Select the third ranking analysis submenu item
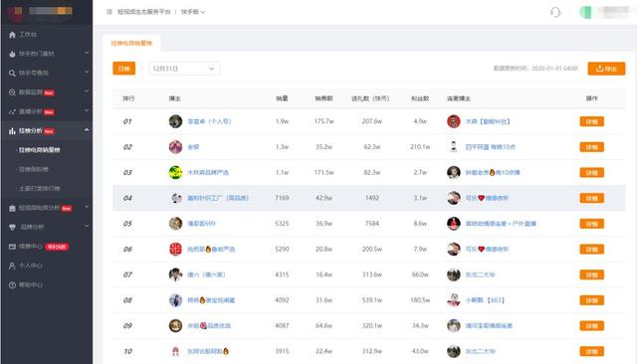The image size is (637, 364). [x=39, y=189]
